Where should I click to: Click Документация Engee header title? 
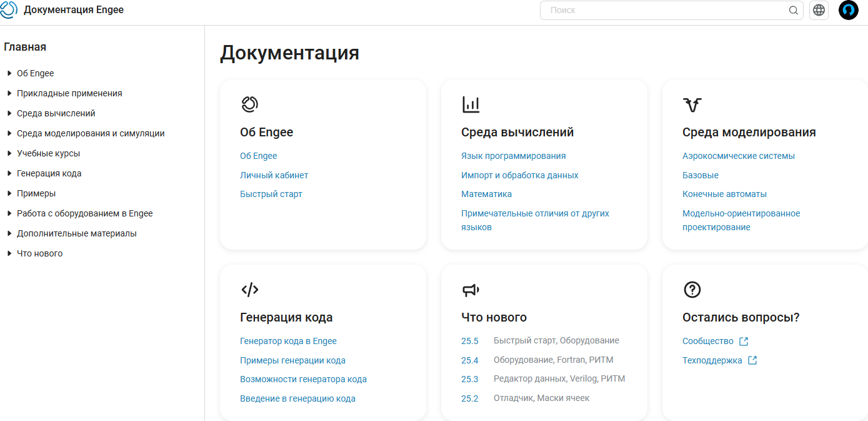click(74, 10)
